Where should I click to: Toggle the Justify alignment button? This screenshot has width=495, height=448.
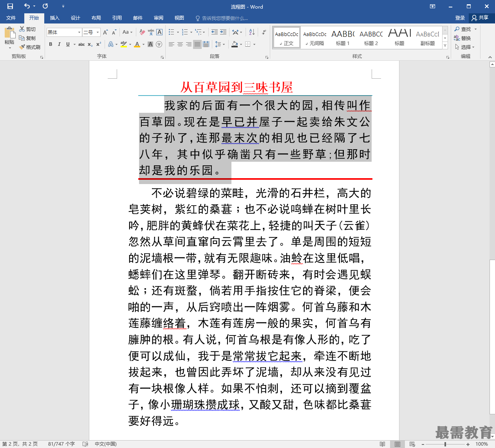(x=197, y=44)
